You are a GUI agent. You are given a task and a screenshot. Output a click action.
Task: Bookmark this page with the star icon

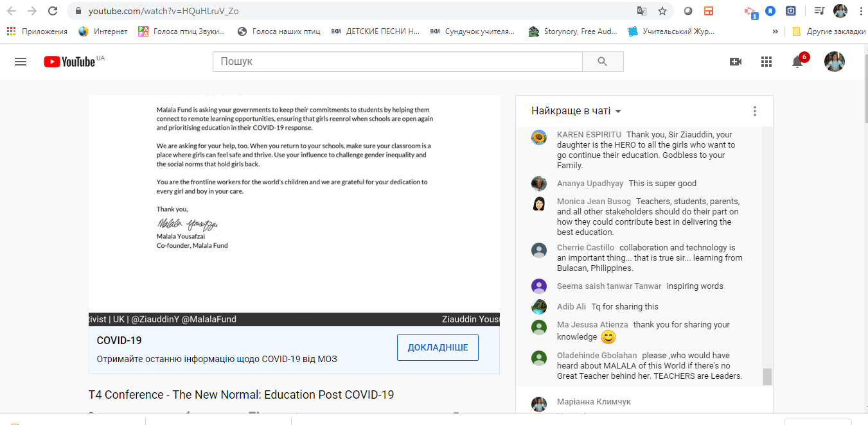[662, 11]
